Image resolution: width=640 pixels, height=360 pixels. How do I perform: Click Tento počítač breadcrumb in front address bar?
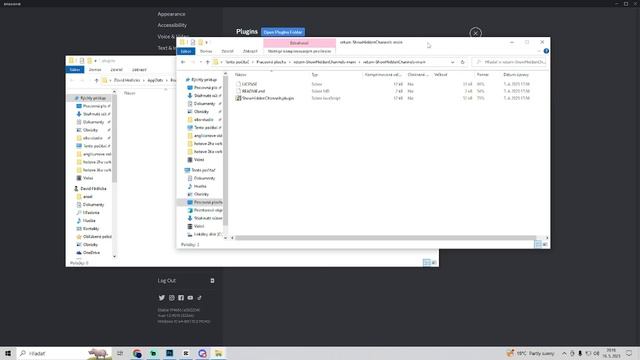click(x=237, y=62)
